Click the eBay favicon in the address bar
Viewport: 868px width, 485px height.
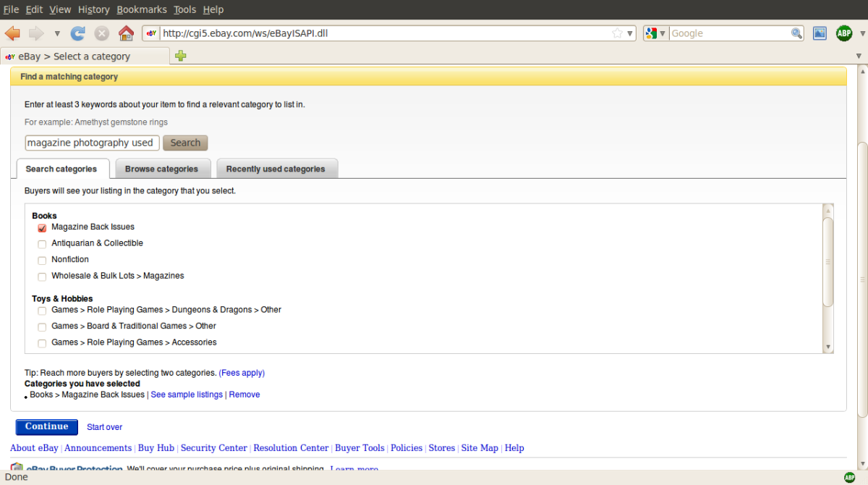150,33
